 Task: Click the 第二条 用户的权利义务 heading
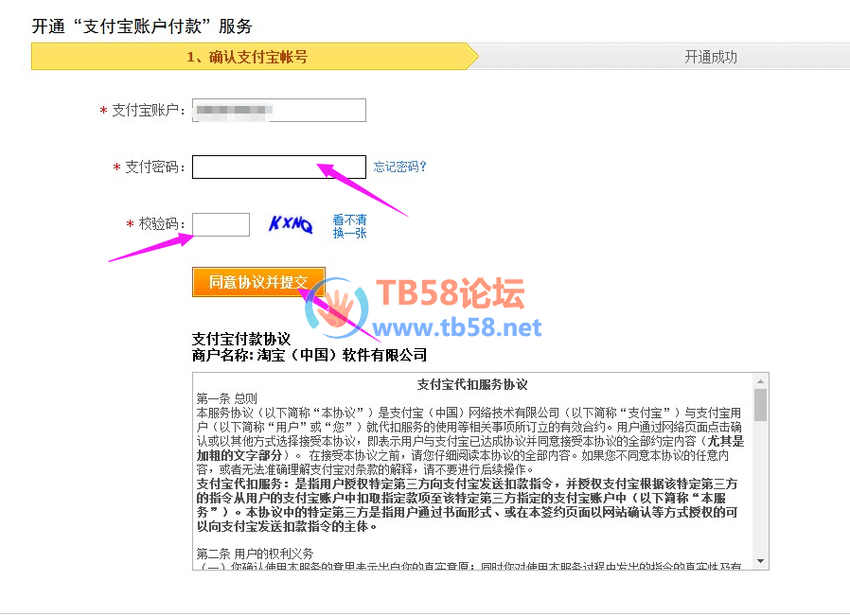(x=255, y=554)
